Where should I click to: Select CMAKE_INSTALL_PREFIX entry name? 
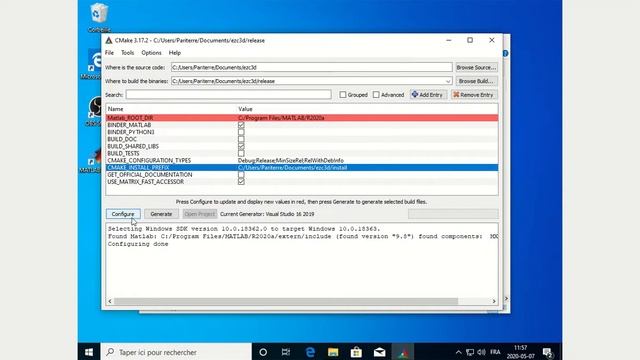138,168
